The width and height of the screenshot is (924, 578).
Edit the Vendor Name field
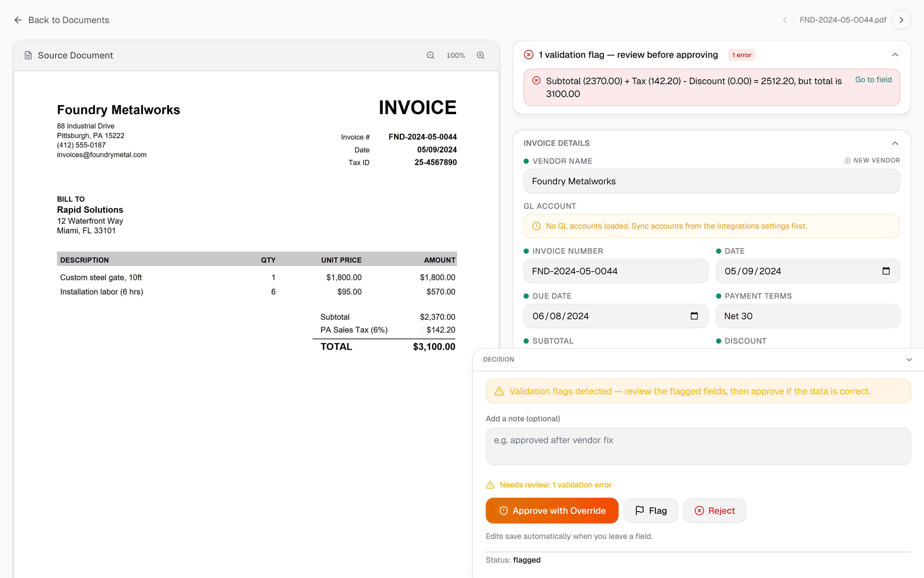[711, 181]
